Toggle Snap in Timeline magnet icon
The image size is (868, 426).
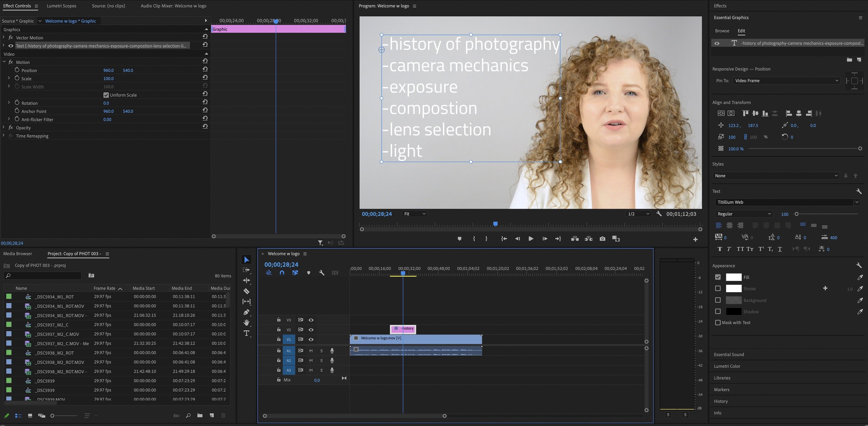pyautogui.click(x=282, y=273)
